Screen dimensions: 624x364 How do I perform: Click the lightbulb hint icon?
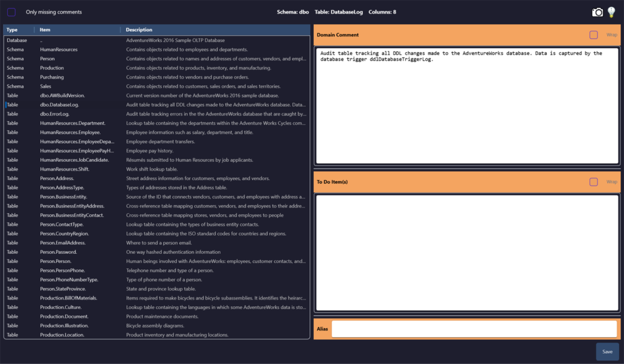pos(612,12)
